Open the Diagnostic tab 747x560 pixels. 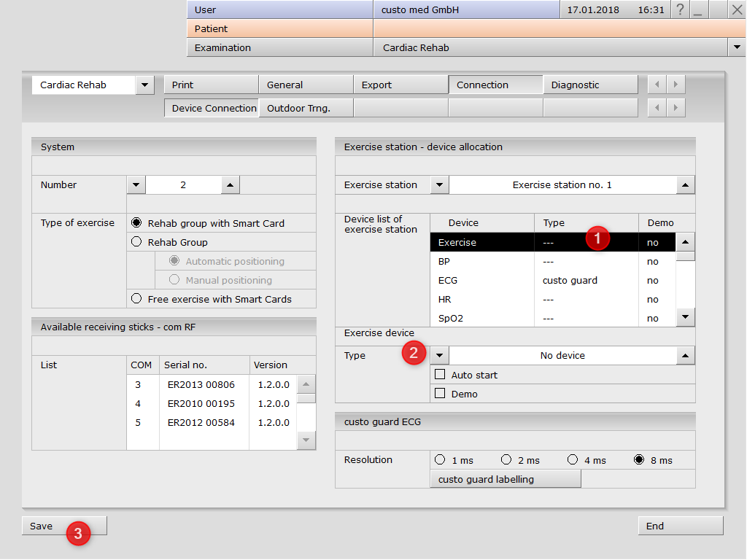click(x=590, y=85)
